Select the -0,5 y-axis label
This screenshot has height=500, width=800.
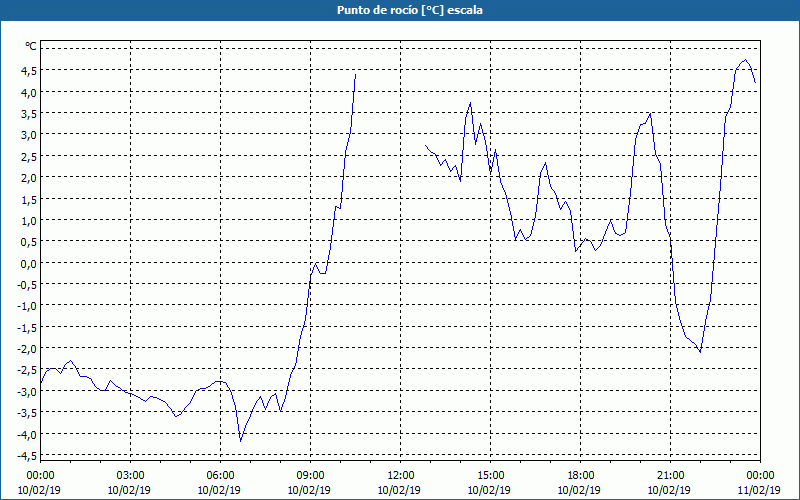28,285
